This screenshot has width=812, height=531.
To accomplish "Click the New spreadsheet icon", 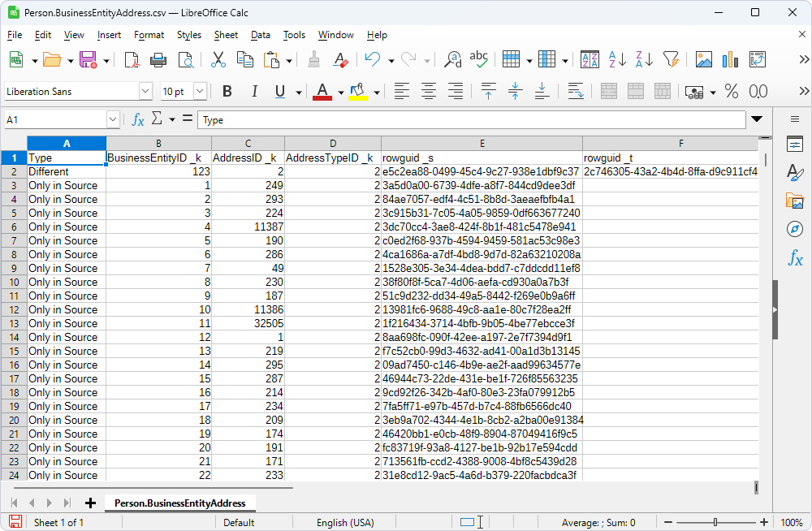I will click(16, 60).
